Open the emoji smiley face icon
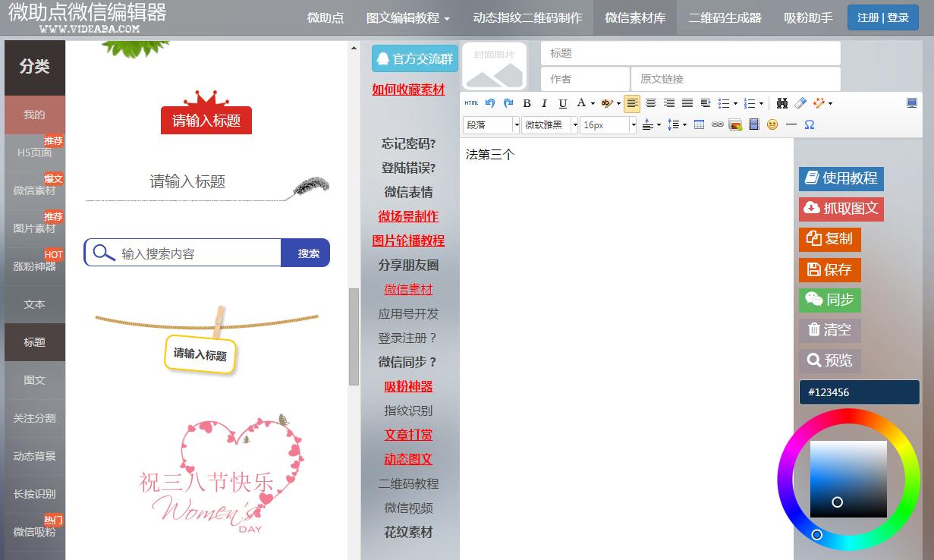 tap(772, 124)
